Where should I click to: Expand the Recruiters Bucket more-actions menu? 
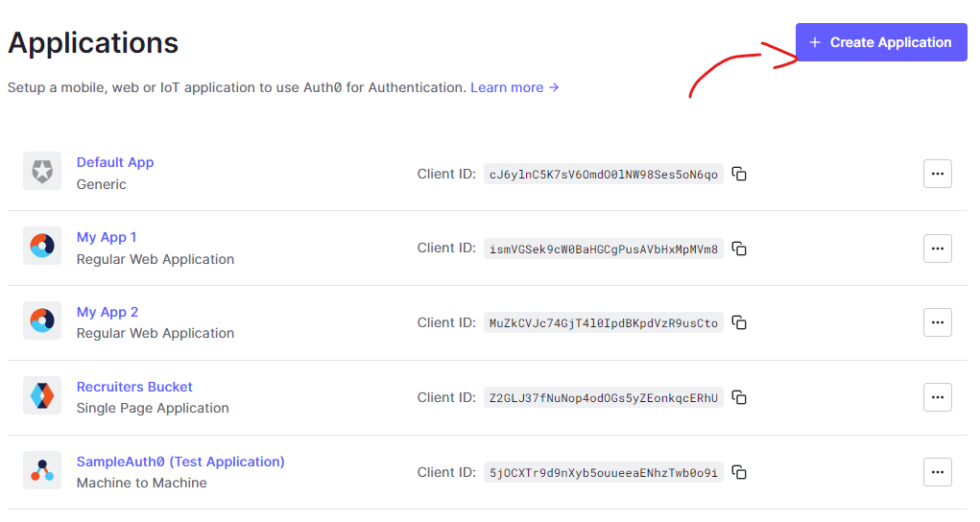click(937, 397)
